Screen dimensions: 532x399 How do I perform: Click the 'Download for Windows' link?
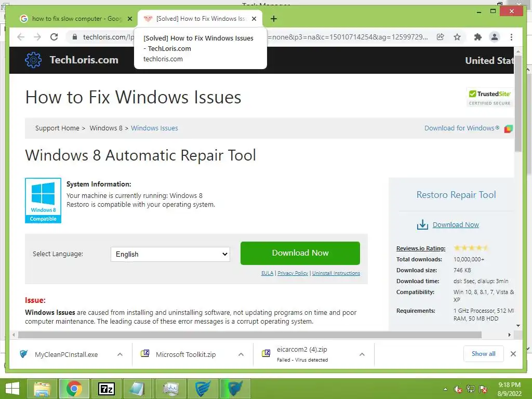point(462,128)
